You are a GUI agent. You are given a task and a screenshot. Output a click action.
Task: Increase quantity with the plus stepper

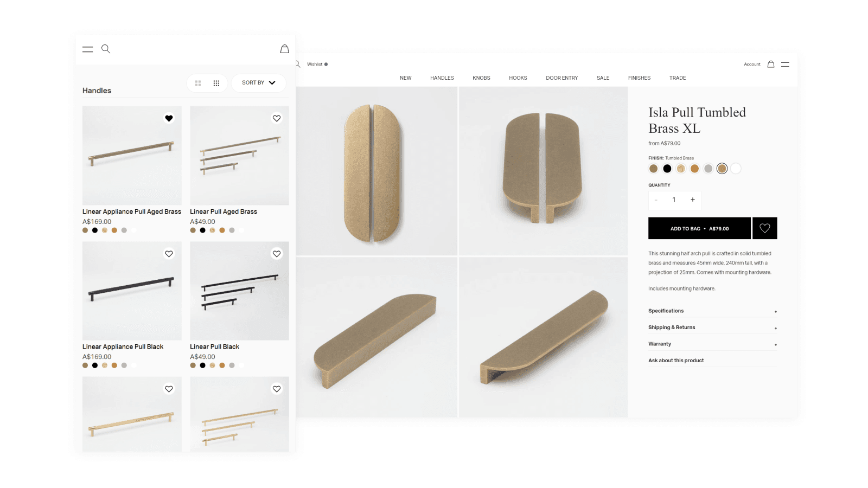692,200
